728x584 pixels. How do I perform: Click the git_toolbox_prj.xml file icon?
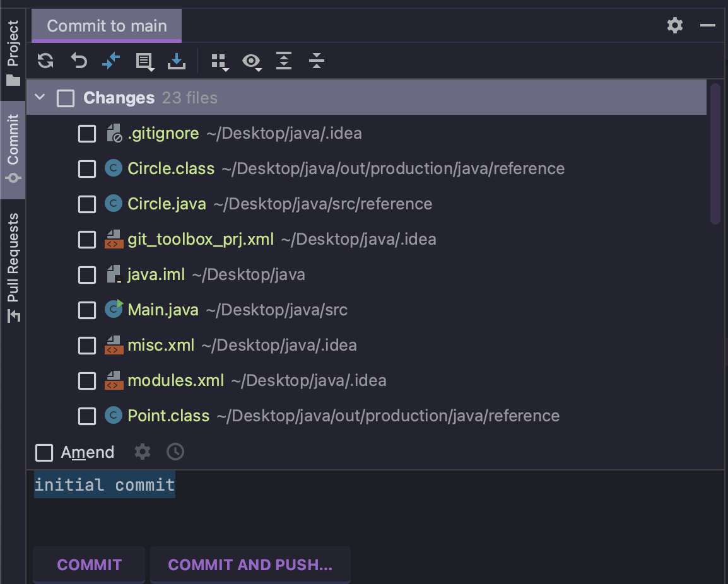114,239
